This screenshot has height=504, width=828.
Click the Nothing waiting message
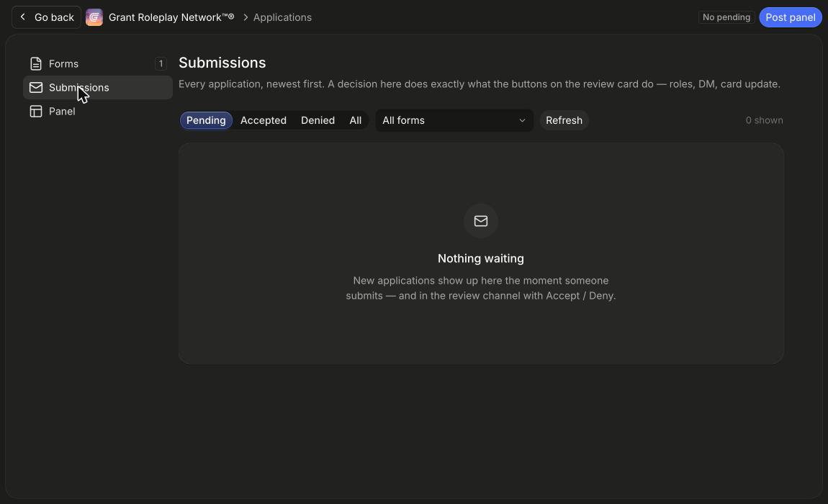click(x=480, y=258)
